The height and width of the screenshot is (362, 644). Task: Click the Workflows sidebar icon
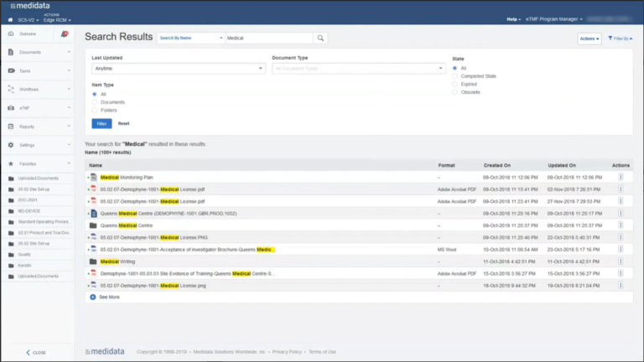(x=11, y=89)
